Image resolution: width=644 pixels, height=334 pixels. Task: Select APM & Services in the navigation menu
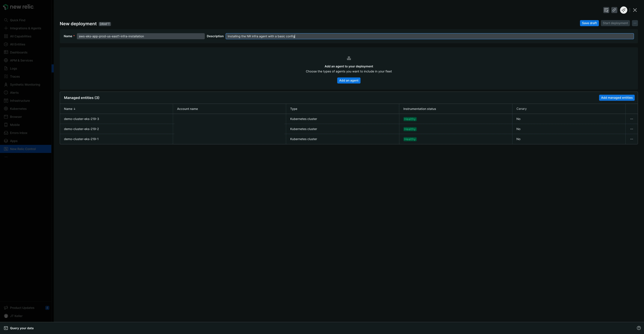[x=21, y=60]
